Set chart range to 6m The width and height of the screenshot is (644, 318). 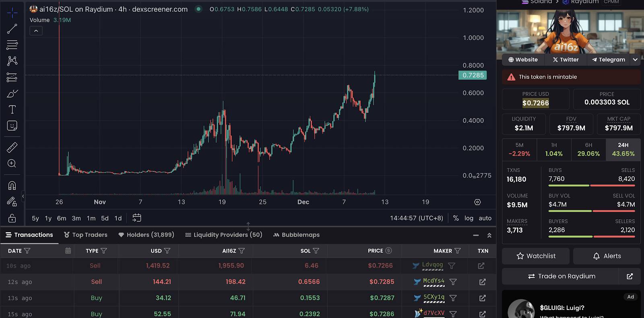pyautogui.click(x=62, y=218)
